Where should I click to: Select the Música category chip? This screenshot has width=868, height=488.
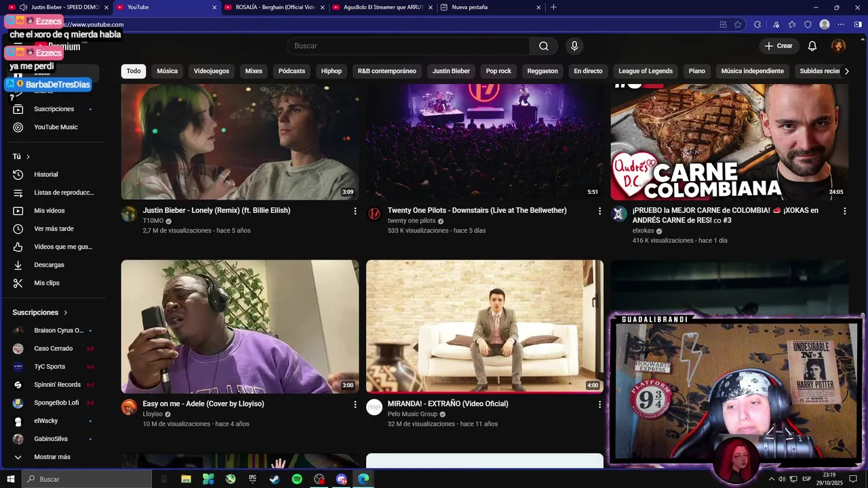coord(167,71)
